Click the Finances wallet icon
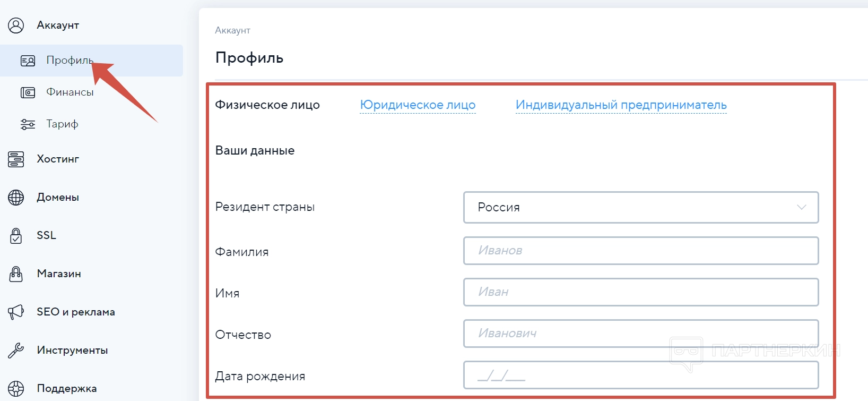The width and height of the screenshot is (868, 401). point(28,92)
